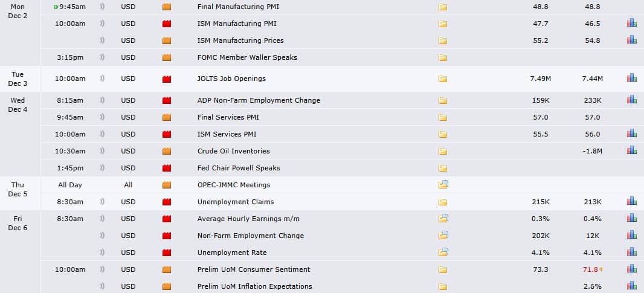Click the sound icon on the Unemployment Claims row
The width and height of the screenshot is (644, 293).
(x=102, y=202)
